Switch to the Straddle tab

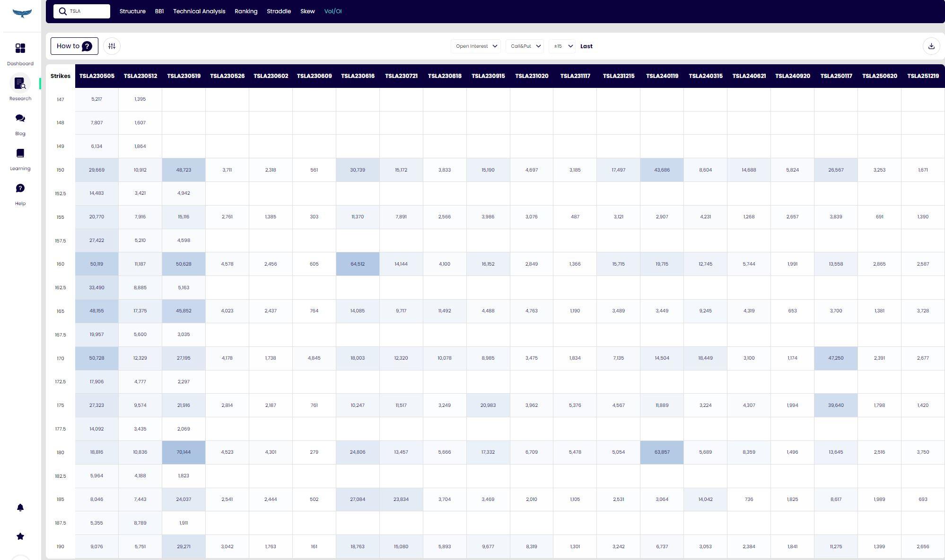coord(279,11)
